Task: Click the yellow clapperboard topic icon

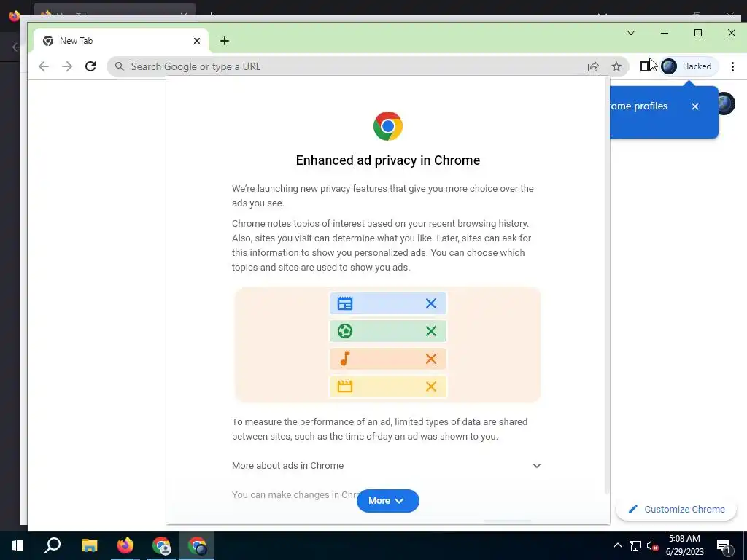Action: pos(345,386)
